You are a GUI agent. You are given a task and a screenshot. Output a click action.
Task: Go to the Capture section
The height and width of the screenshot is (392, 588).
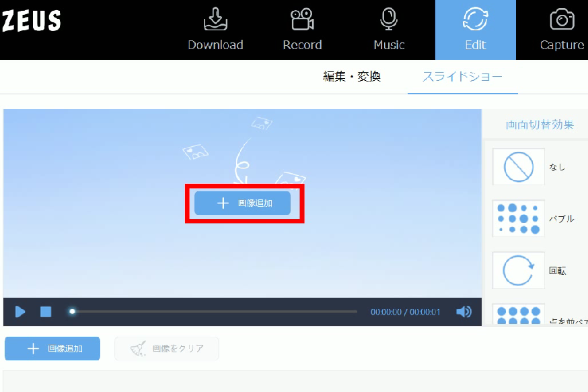[x=562, y=30]
